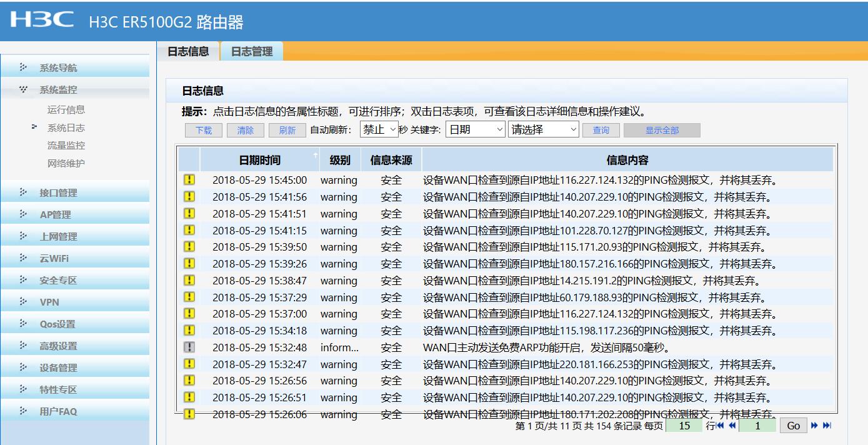This screenshot has height=445, width=868.
Task: Switch to 日志信息 tab
Action: (x=188, y=51)
